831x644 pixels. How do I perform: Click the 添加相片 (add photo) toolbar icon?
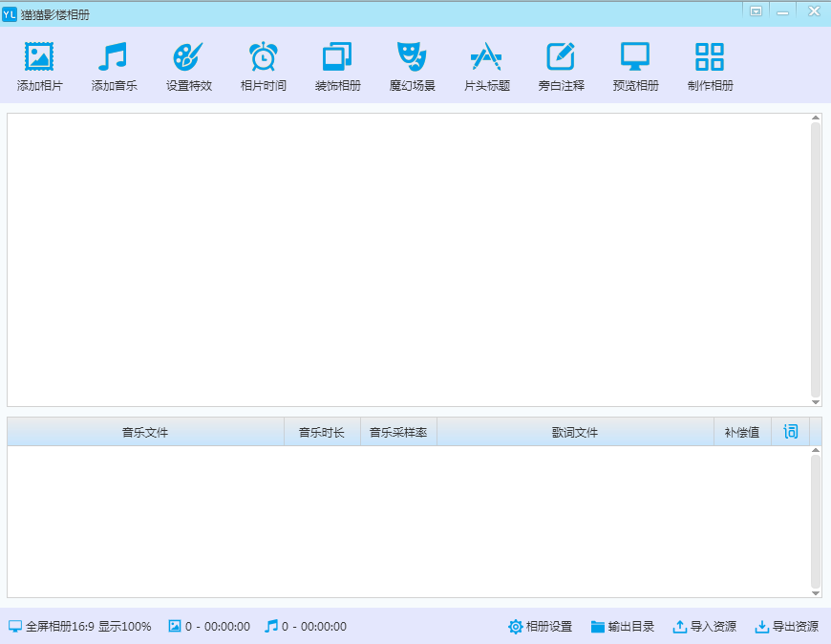click(x=39, y=56)
